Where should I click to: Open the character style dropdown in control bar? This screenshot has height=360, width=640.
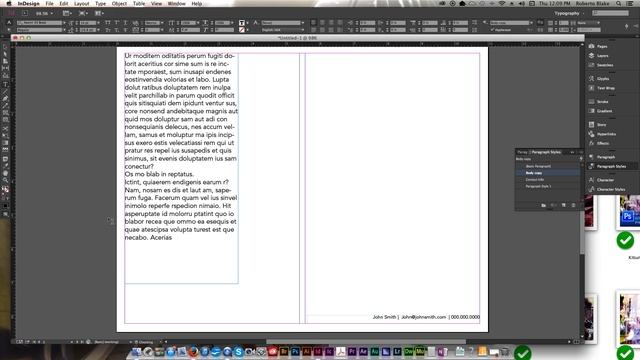click(x=302, y=23)
